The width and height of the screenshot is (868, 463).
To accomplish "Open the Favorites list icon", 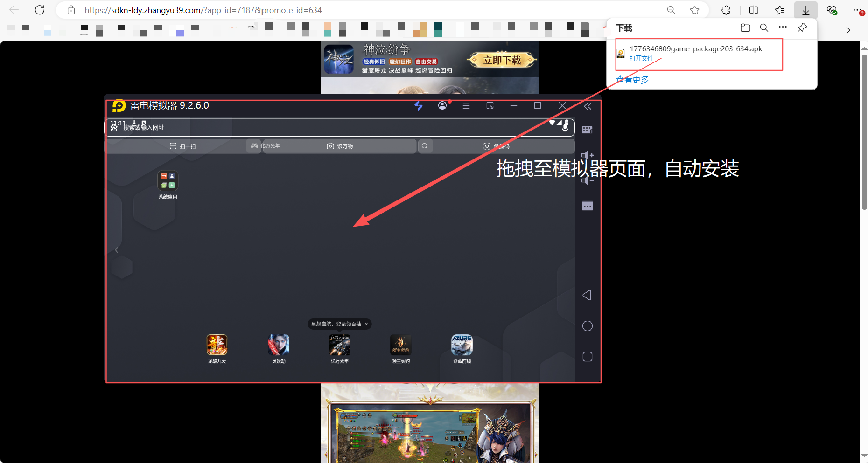I will [x=780, y=10].
